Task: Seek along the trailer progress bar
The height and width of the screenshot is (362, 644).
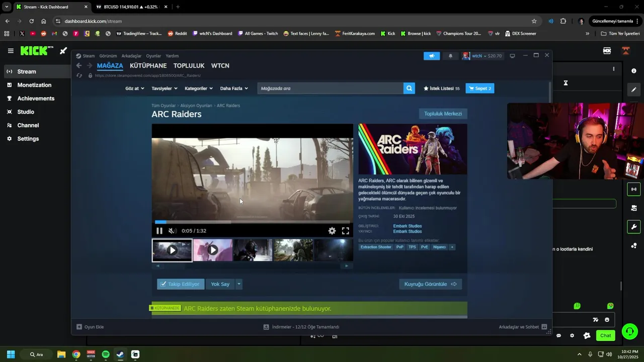Action: click(x=253, y=222)
